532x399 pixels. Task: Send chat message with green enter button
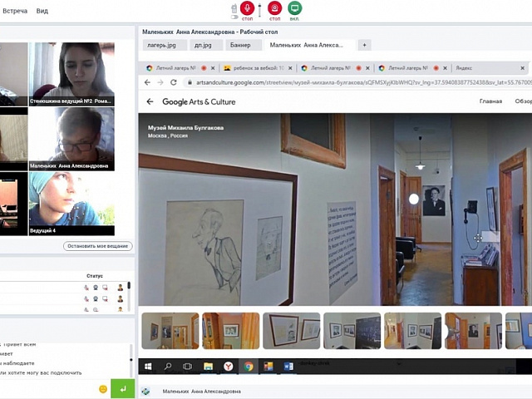pyautogui.click(x=122, y=389)
